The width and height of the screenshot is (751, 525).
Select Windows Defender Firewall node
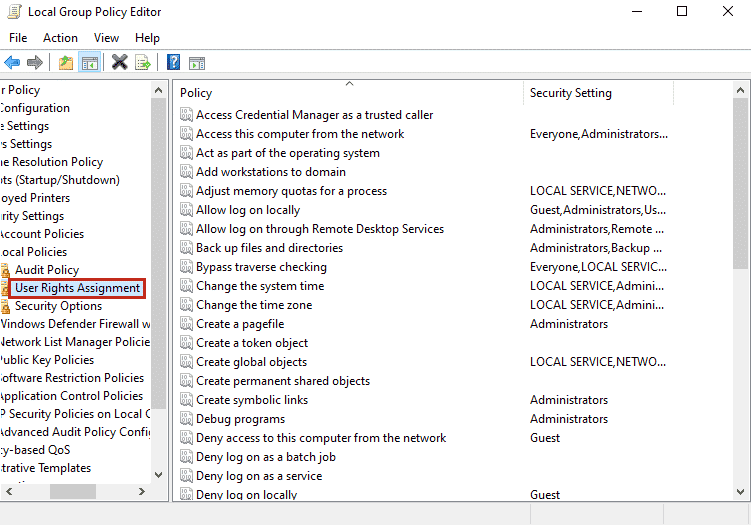[x=75, y=324]
